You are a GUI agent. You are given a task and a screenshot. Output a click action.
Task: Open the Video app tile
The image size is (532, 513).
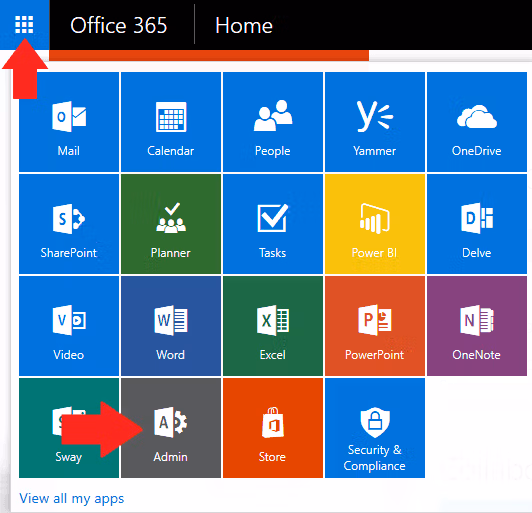pyautogui.click(x=69, y=326)
